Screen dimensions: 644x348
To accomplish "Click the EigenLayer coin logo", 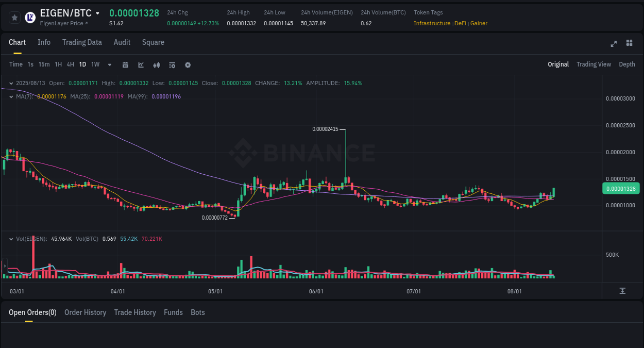I will (x=30, y=18).
